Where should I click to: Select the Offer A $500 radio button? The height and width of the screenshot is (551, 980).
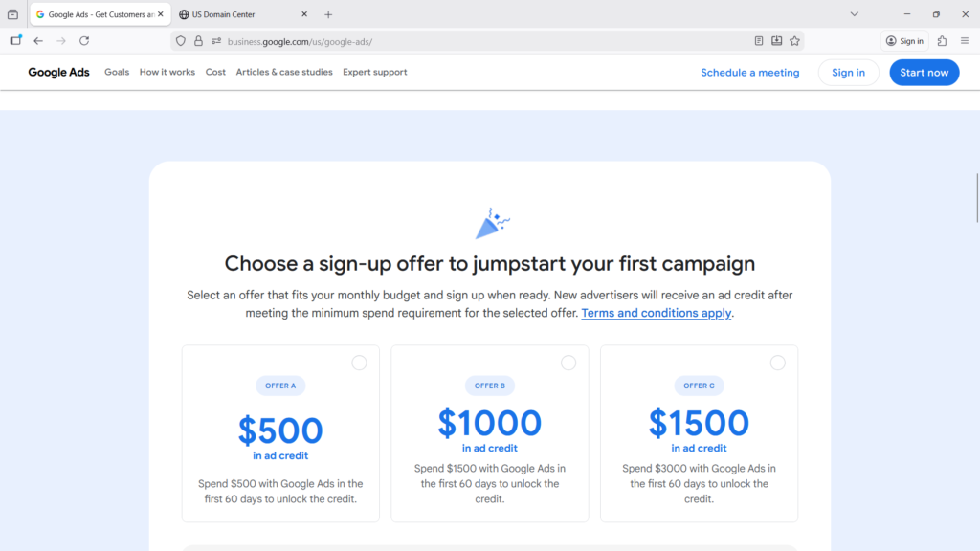coord(359,363)
